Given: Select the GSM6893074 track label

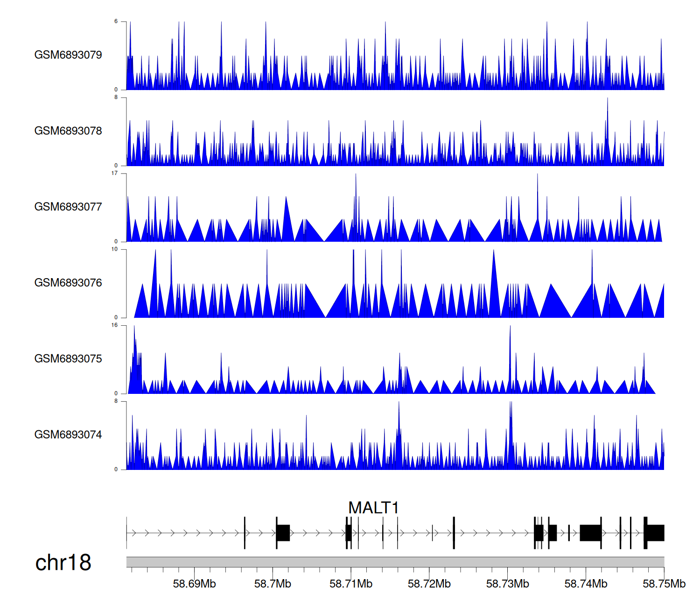Looking at the screenshot, I should coord(68,435).
